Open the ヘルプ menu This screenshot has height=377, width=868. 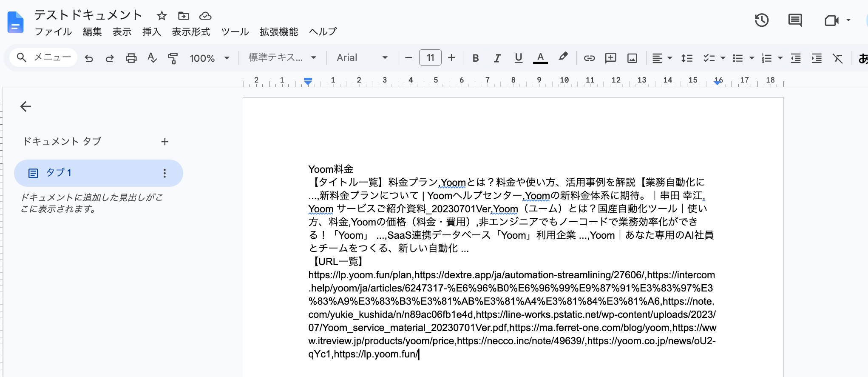click(x=323, y=32)
